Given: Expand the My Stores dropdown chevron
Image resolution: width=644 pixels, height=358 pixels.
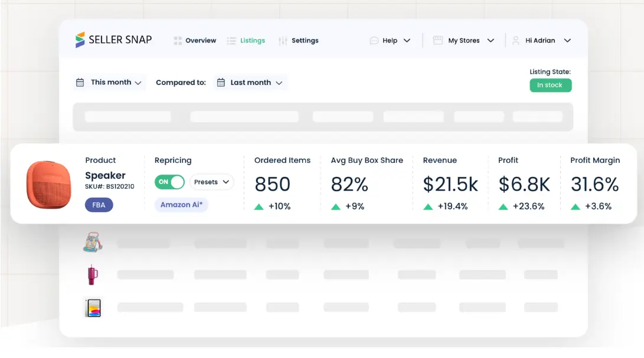Looking at the screenshot, I should click(x=491, y=41).
